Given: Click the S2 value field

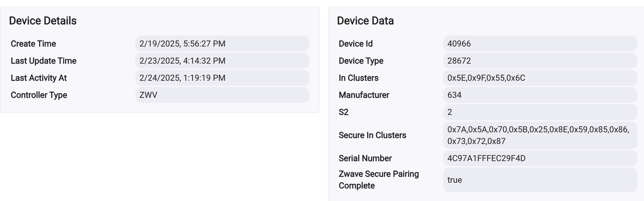Looking at the screenshot, I should coord(540,112).
